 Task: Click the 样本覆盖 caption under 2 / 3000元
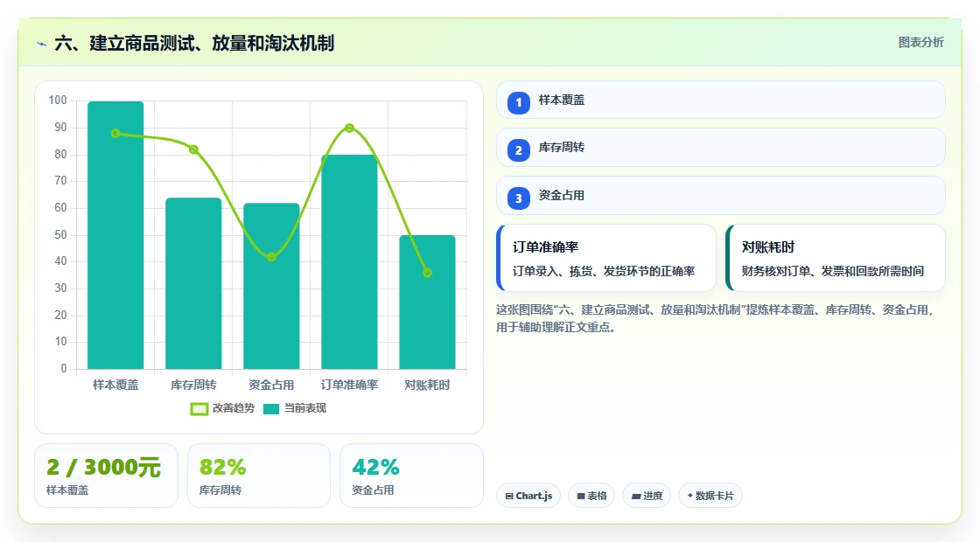67,490
